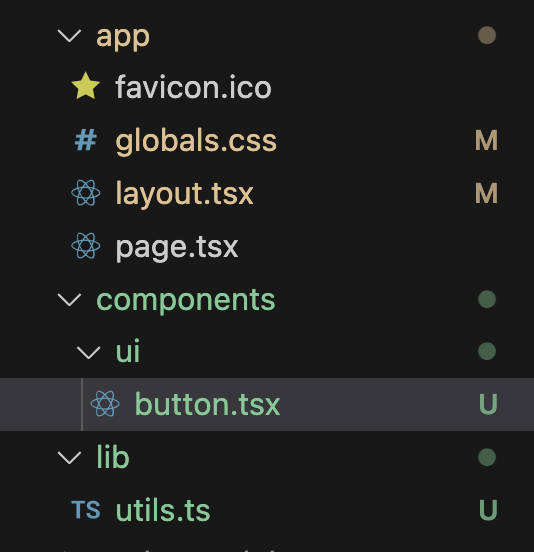Click the TS icon beside utils.ts
Screen dimensions: 534x552
coord(86,509)
